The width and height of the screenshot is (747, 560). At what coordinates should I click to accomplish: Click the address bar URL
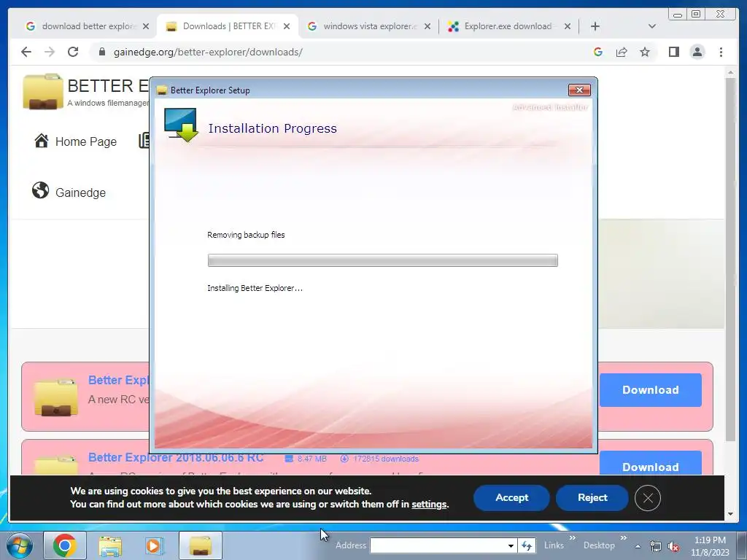208,52
